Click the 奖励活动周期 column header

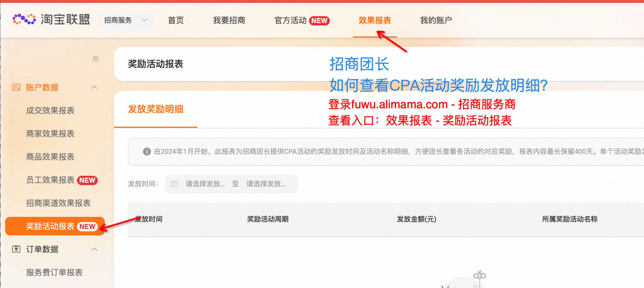pyautogui.click(x=268, y=219)
